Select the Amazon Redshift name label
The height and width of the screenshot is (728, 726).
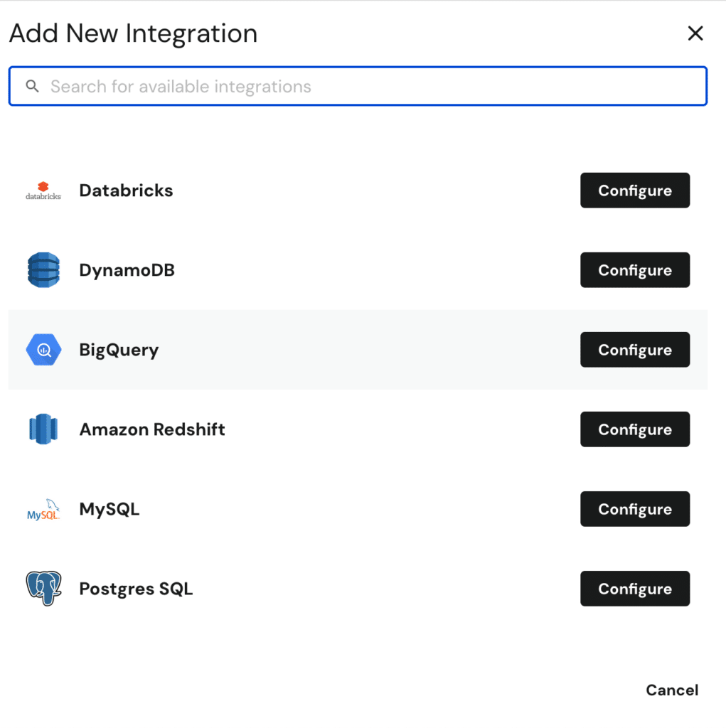coord(152,429)
